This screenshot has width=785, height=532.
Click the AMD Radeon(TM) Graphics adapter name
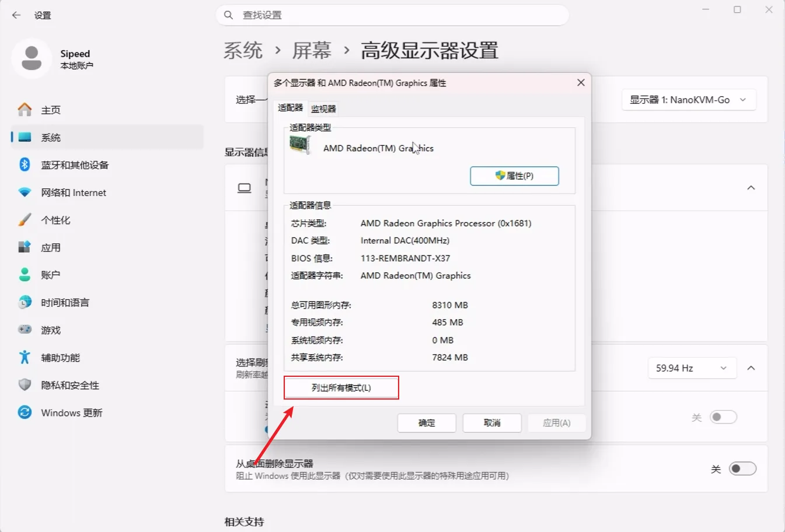pos(378,148)
